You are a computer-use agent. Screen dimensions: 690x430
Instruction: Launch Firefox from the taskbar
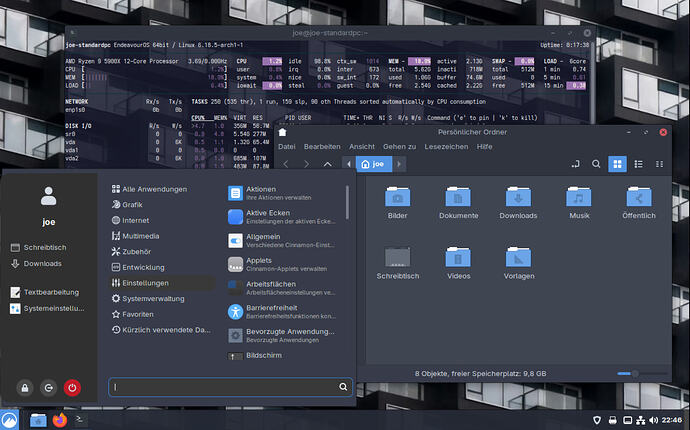(x=60, y=420)
